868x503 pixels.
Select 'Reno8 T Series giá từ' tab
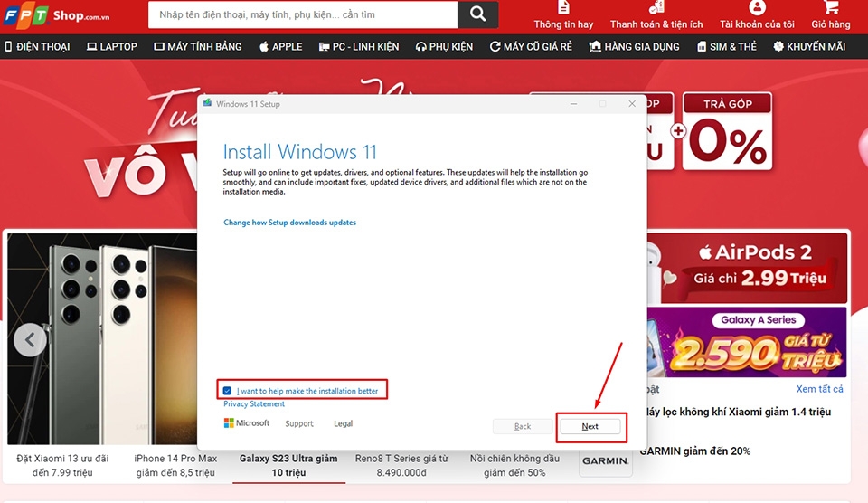[401, 465]
